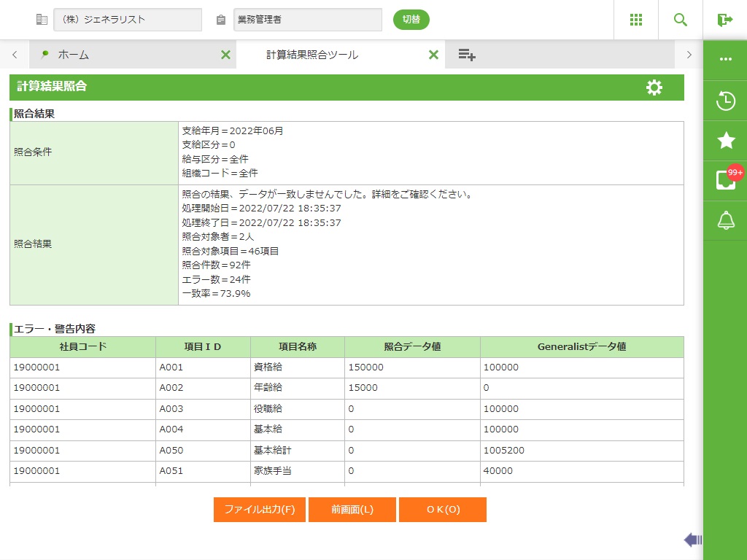Viewport: 747px width, 560px height.
Task: Add a new tab with plus icon
Action: [467, 55]
